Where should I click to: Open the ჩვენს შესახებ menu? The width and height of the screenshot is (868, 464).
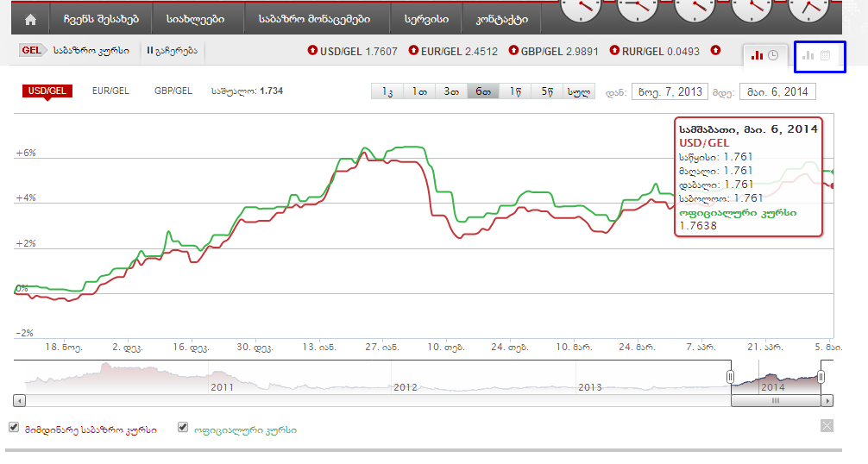tap(101, 19)
